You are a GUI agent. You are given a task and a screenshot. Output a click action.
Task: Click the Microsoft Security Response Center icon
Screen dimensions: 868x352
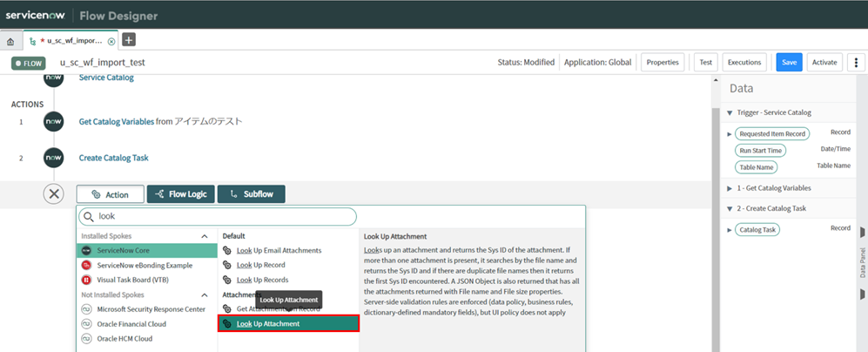(x=86, y=309)
